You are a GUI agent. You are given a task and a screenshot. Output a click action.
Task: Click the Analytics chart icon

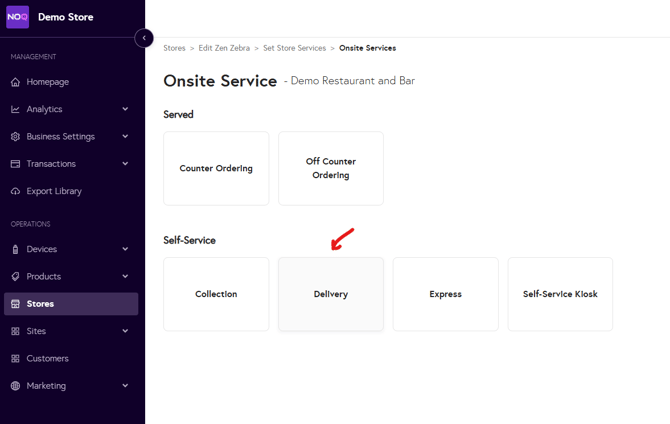coord(15,109)
